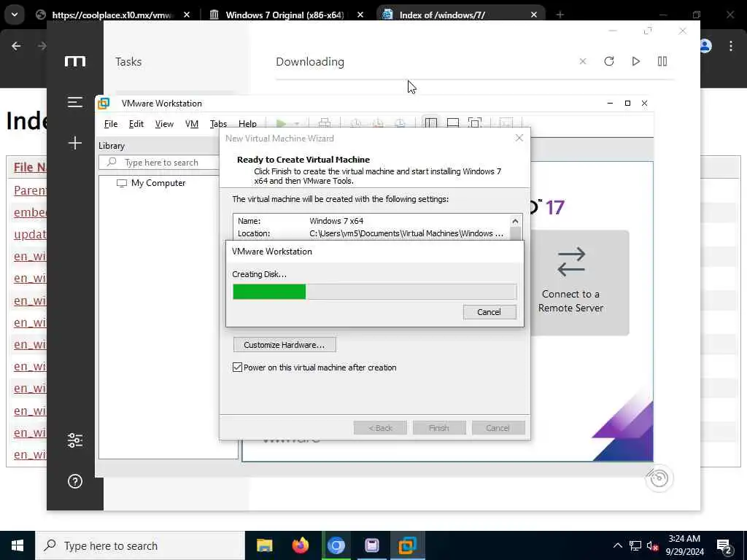This screenshot has height=560, width=747.
Task: Open the browser profile avatar icon
Action: pyautogui.click(x=705, y=46)
